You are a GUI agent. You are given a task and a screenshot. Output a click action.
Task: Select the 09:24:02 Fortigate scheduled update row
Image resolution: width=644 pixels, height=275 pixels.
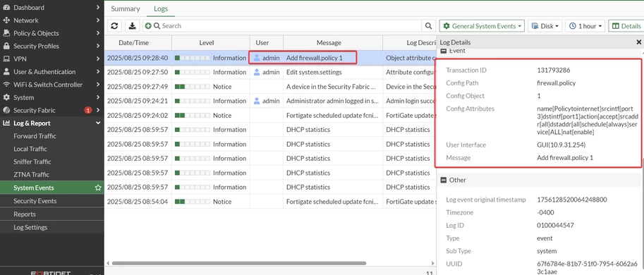coord(270,116)
